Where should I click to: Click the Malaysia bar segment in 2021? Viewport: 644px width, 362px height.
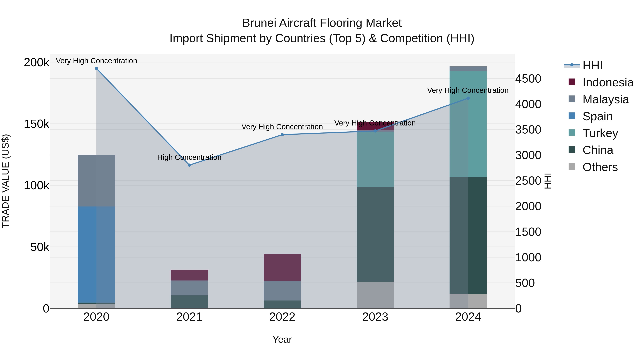[189, 288]
